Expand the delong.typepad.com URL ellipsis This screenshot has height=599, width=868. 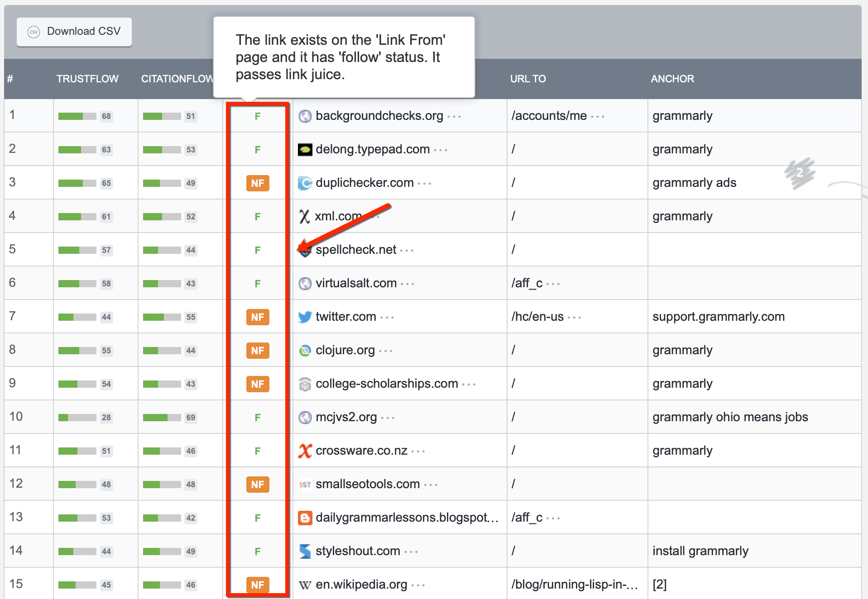pos(441,151)
